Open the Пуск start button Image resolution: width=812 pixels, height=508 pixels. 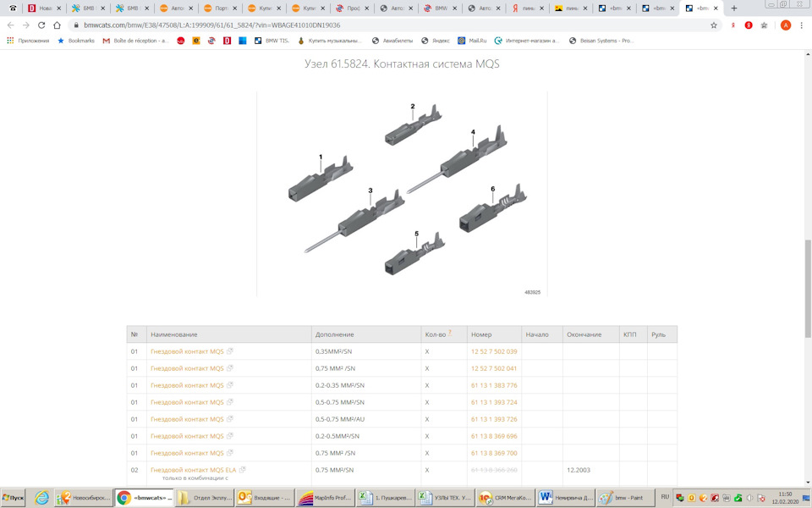14,498
